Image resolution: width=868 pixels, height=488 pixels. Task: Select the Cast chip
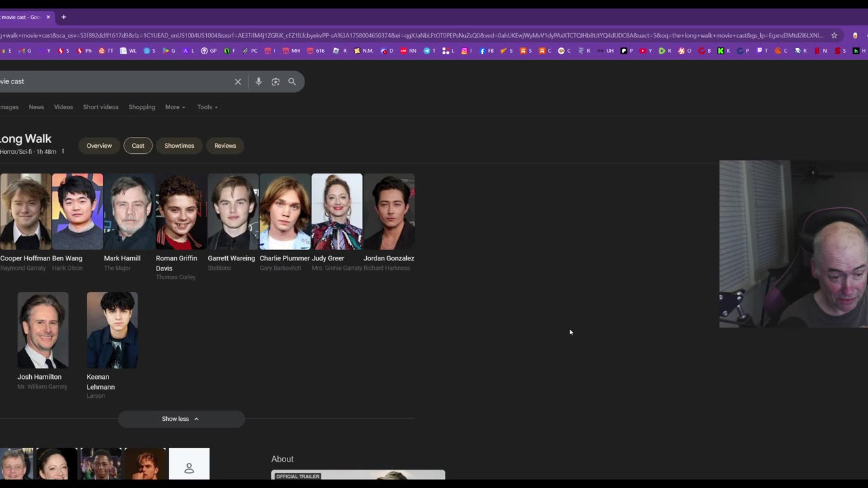click(x=138, y=146)
